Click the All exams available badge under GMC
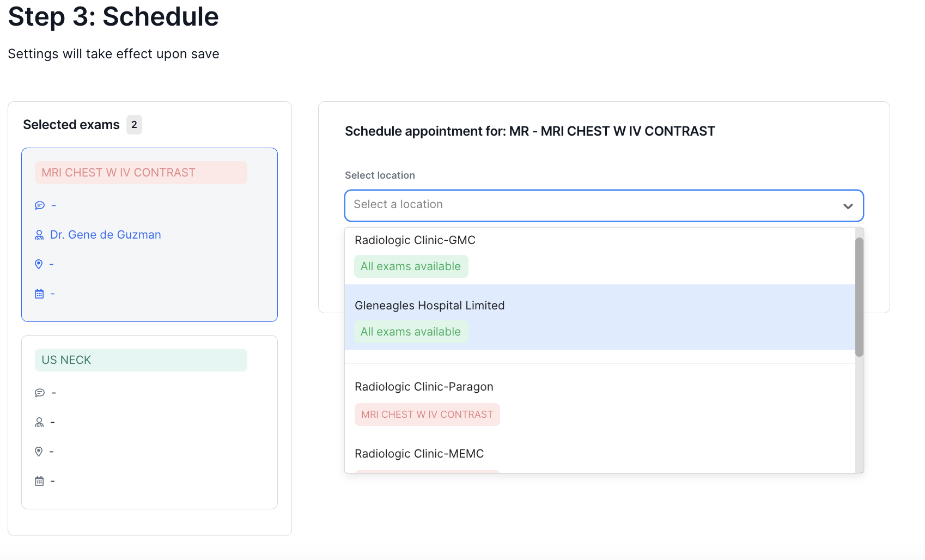 tap(411, 266)
